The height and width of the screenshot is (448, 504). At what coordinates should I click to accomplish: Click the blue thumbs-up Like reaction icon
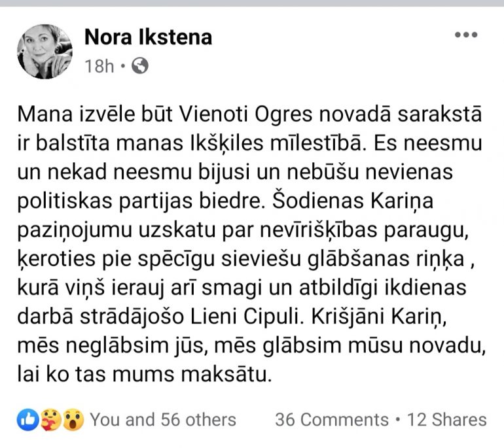(x=27, y=420)
